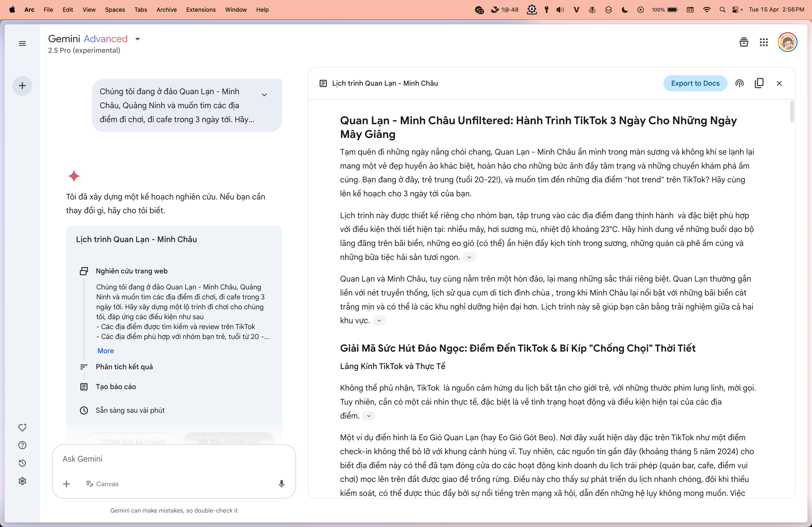Open Settings gear icon in sidebar

(22, 481)
